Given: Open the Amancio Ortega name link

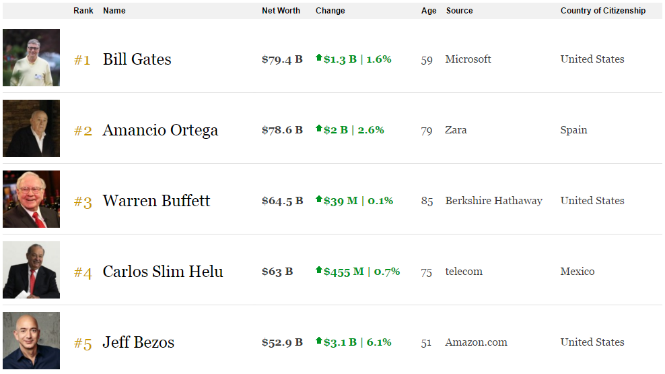Looking at the screenshot, I should [x=160, y=131].
